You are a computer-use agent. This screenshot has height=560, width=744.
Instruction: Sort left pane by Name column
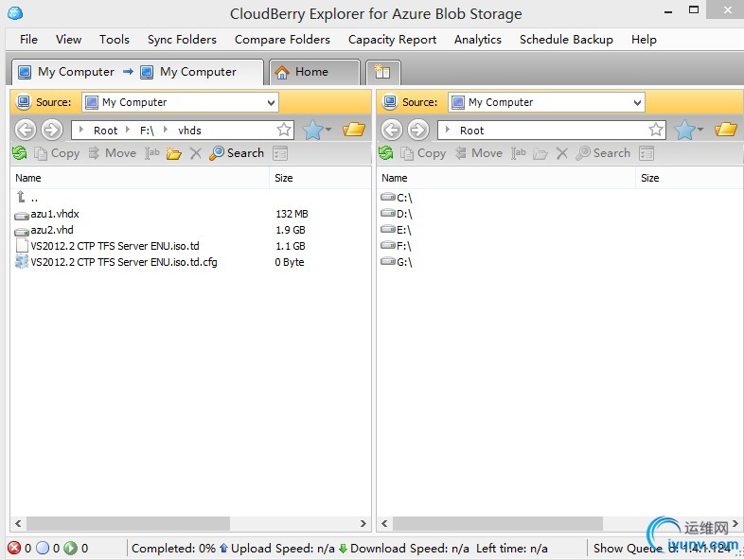(x=140, y=178)
